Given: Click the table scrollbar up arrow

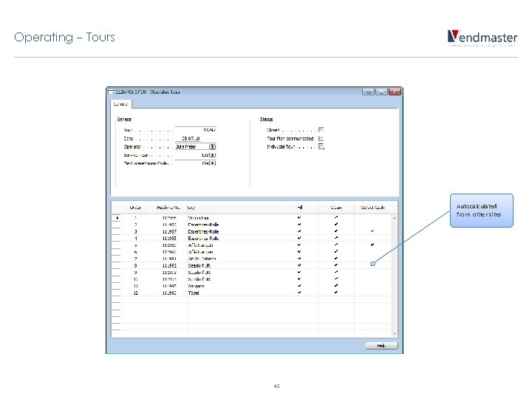Looking at the screenshot, I should tap(395, 217).
